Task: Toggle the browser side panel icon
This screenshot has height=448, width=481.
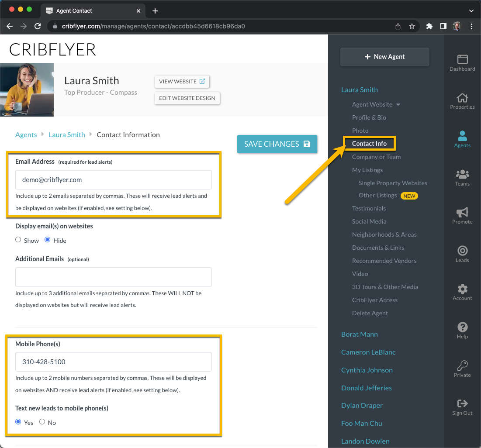Action: click(x=443, y=26)
